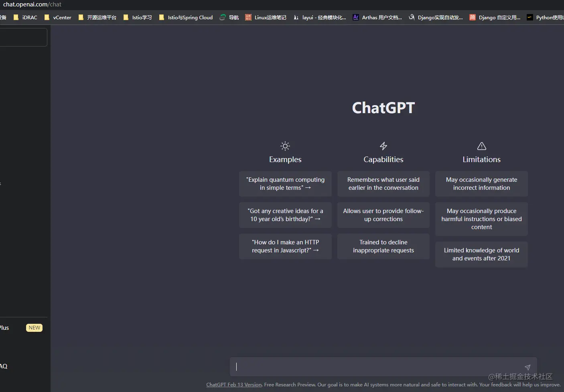Viewport: 564px width, 392px height.
Task: Click the lightning bolt Capabilities icon
Action: point(383,146)
